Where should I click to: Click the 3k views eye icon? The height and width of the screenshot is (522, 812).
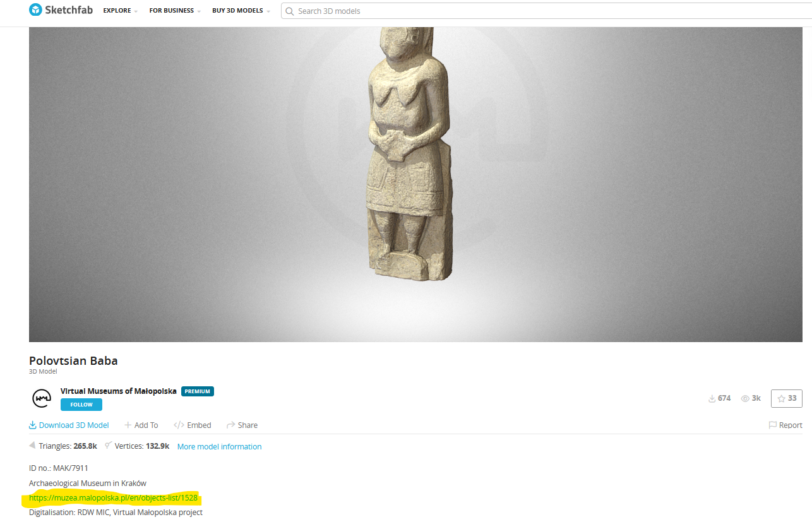[745, 398]
